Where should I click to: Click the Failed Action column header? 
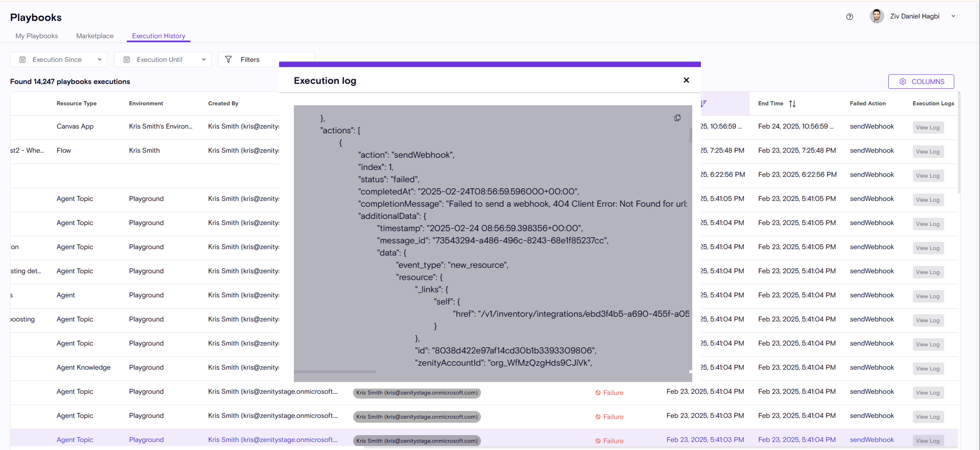[867, 103]
